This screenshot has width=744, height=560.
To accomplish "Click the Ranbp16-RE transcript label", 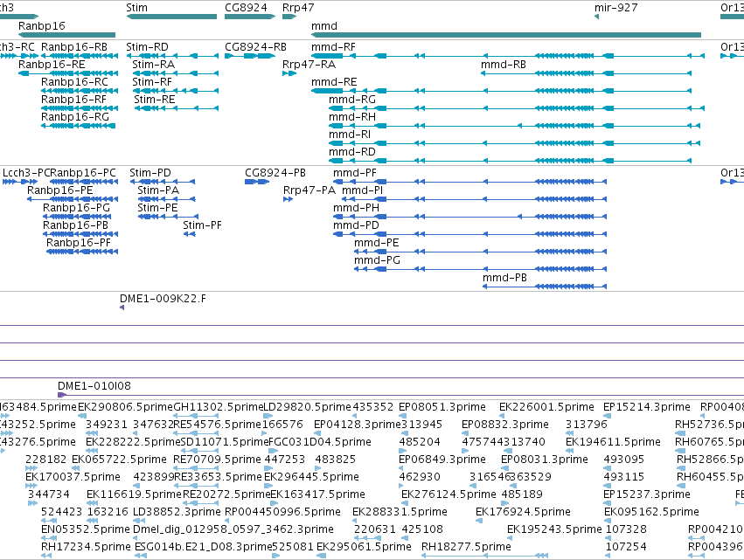I will [52, 65].
